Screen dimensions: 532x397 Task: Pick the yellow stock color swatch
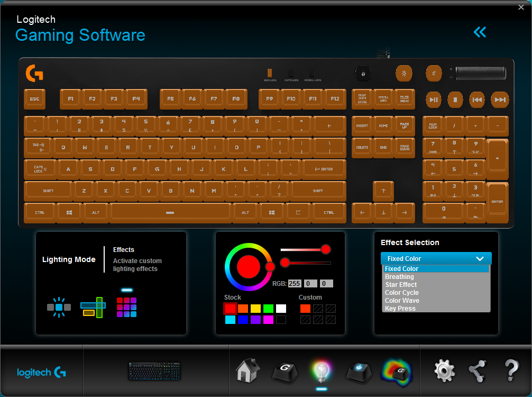tap(255, 309)
